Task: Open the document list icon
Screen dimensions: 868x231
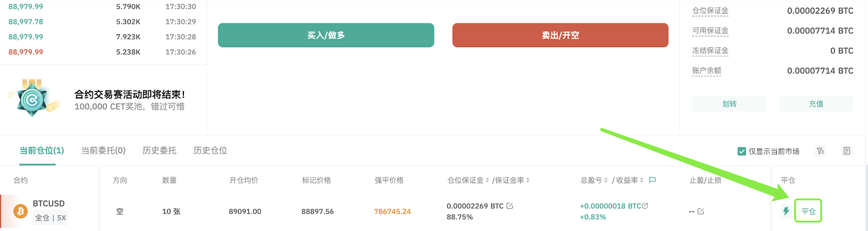Action: [x=846, y=151]
